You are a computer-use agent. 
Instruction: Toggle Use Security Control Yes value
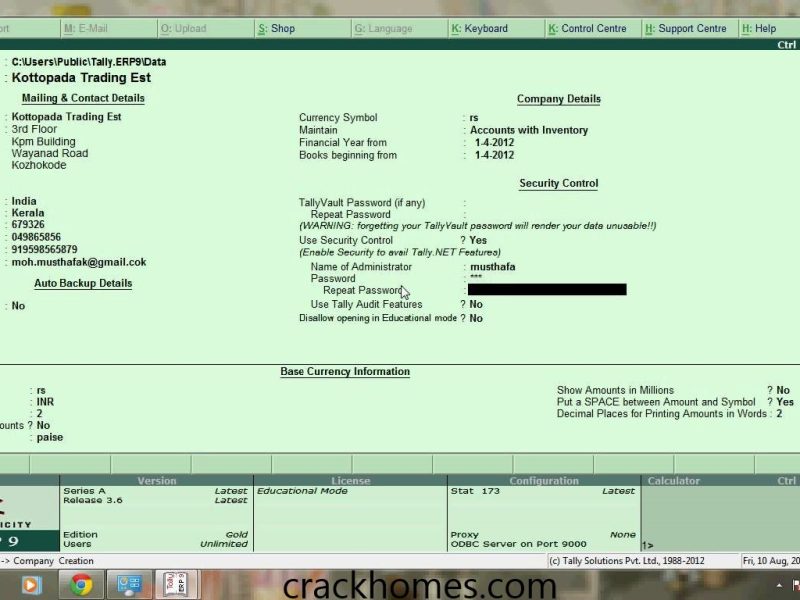[x=478, y=240]
